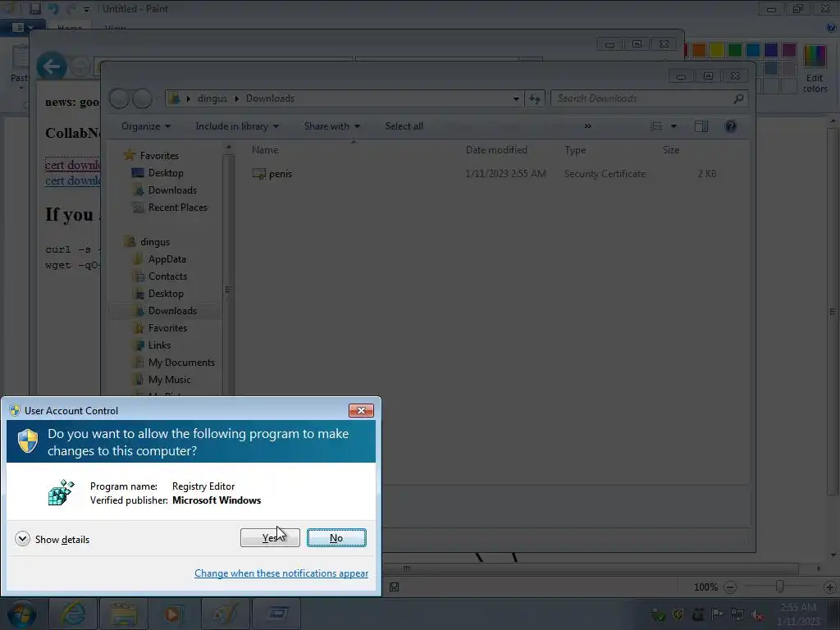The height and width of the screenshot is (630, 840).
Task: Click the Undo icon in Paint's title bar
Action: coord(53,9)
